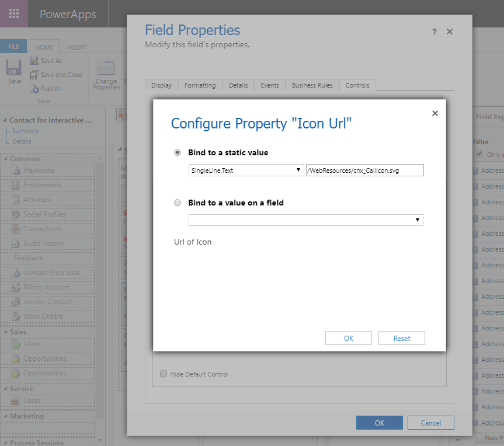Select the Billing Account icon
Image resolution: width=504 pixels, height=446 pixels.
click(16, 287)
